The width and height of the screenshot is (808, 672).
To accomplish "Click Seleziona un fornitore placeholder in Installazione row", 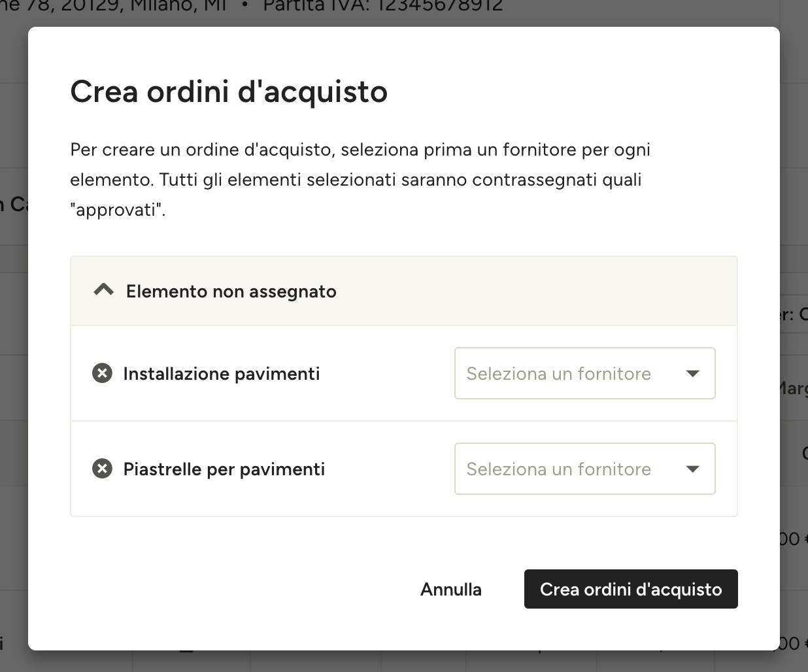I will pyautogui.click(x=559, y=373).
